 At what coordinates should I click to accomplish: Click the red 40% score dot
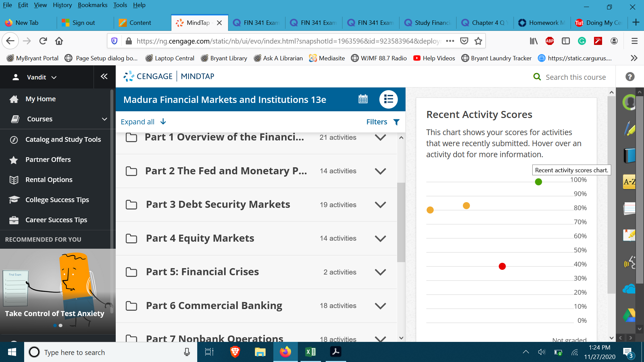[x=502, y=266]
